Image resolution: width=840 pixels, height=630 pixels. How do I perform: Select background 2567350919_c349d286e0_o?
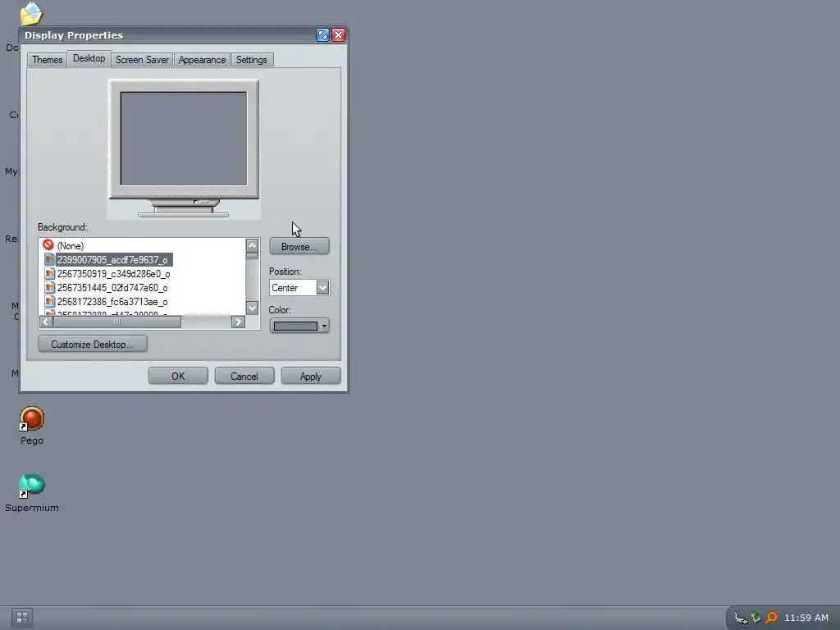(x=113, y=274)
